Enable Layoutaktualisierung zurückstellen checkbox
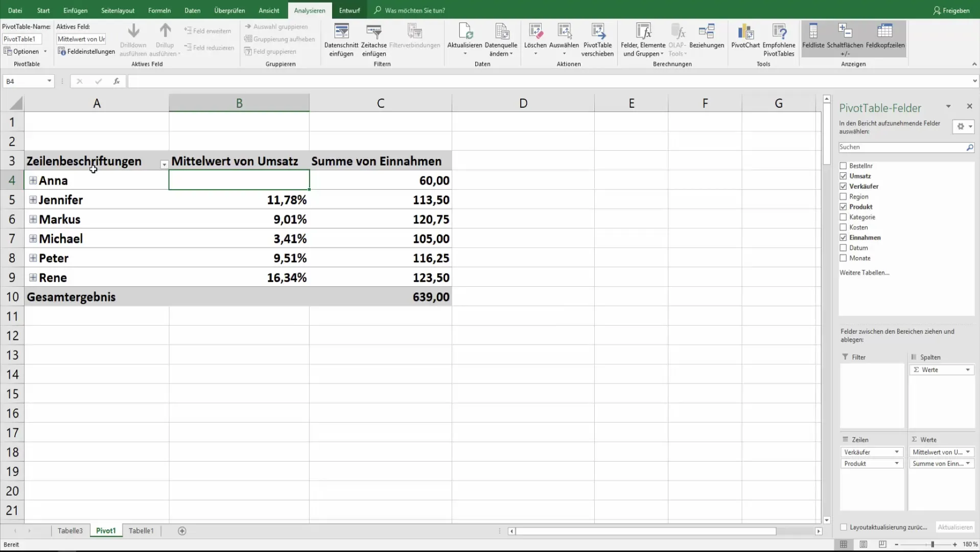The image size is (980, 552). pos(844,527)
